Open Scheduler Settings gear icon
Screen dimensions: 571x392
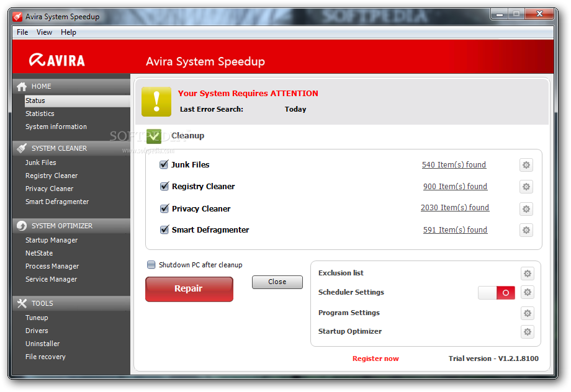click(528, 292)
